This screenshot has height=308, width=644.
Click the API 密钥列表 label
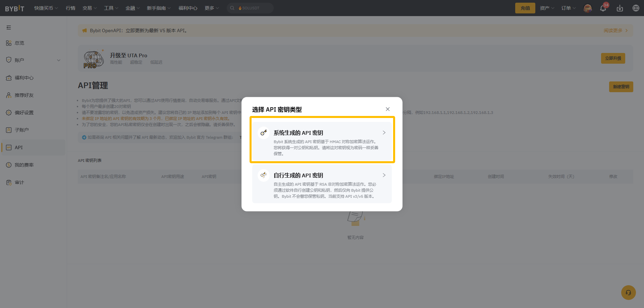tap(90, 161)
